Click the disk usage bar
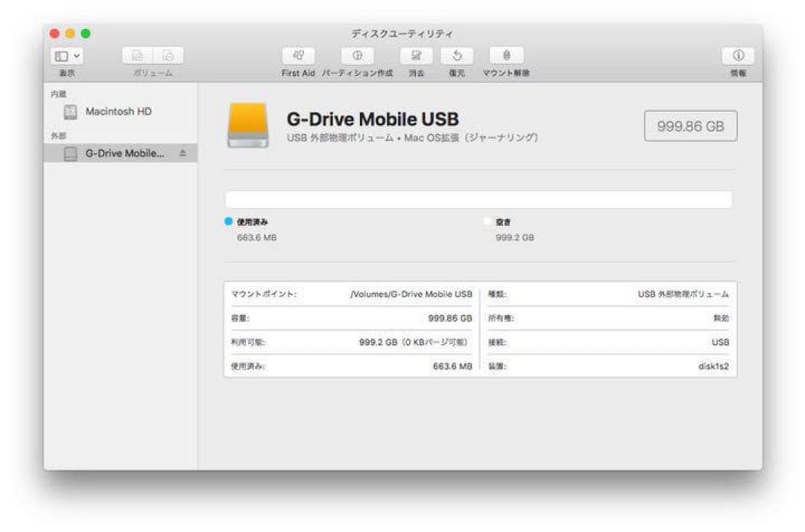The image size is (805, 532). (x=479, y=200)
